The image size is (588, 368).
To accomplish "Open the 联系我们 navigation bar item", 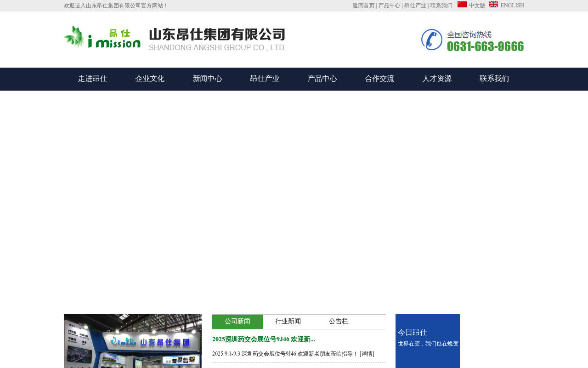I will pyautogui.click(x=494, y=79).
